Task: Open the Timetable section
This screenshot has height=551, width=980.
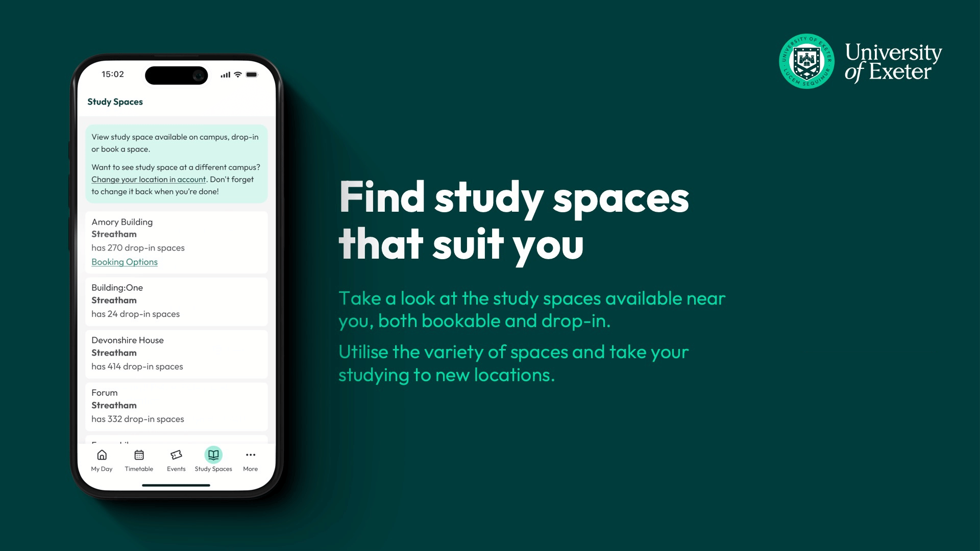Action: (138, 460)
